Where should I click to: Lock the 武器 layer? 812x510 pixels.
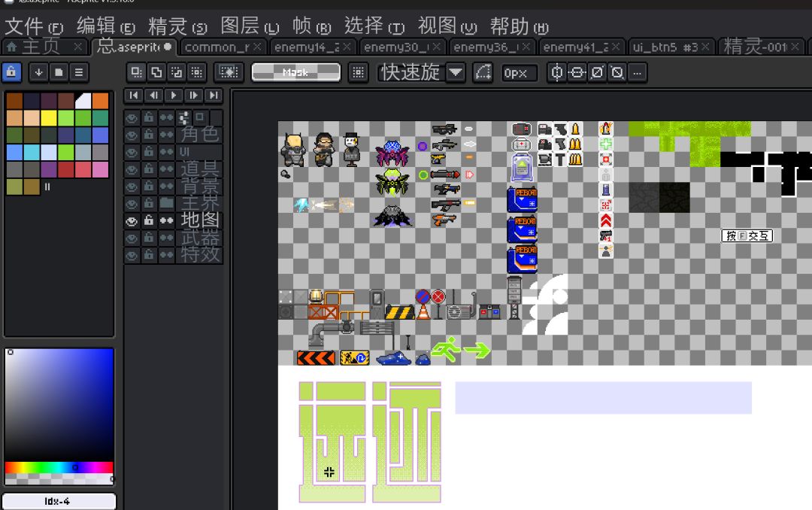point(149,238)
